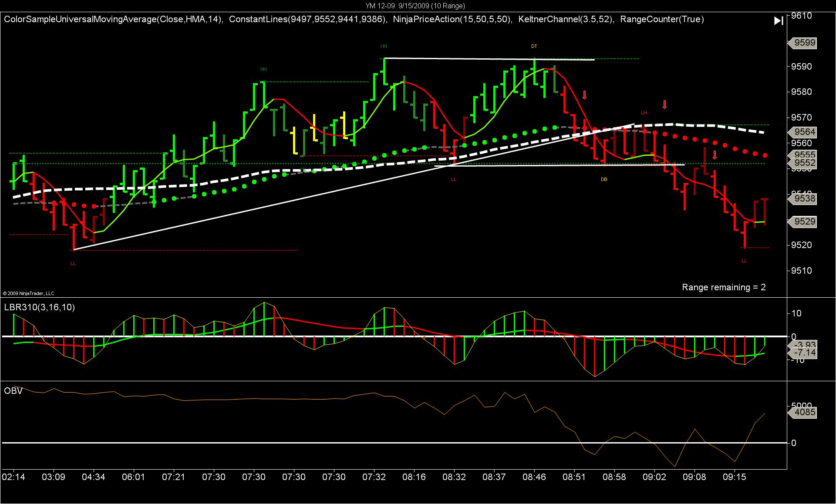This screenshot has height=504, width=836.
Task: Click the 9510 price axis label
Action: pos(802,271)
